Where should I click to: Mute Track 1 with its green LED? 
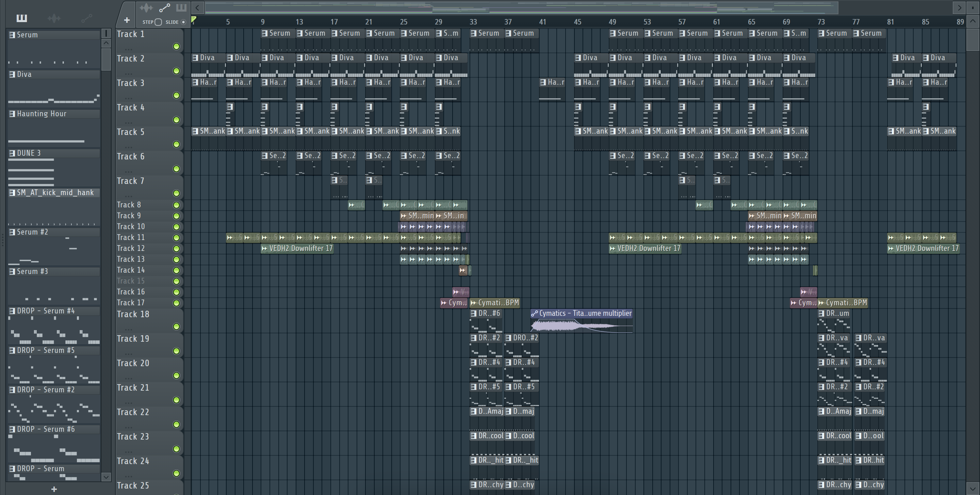click(x=176, y=46)
